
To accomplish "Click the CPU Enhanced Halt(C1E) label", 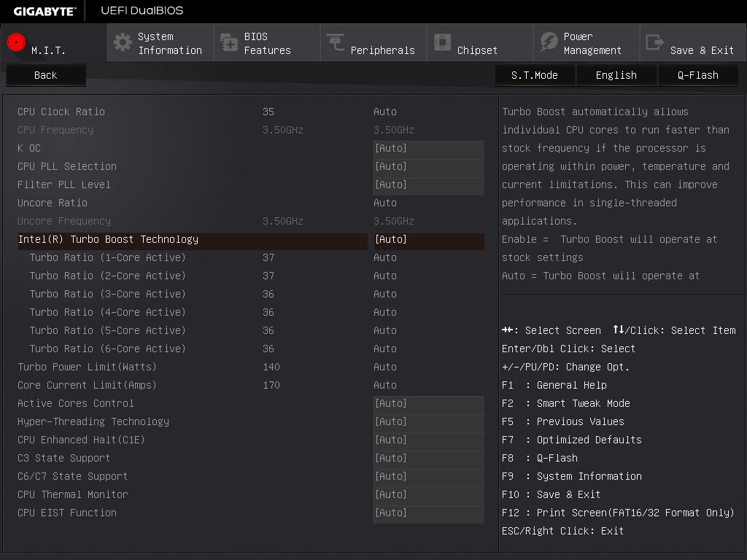I will [x=81, y=440].
